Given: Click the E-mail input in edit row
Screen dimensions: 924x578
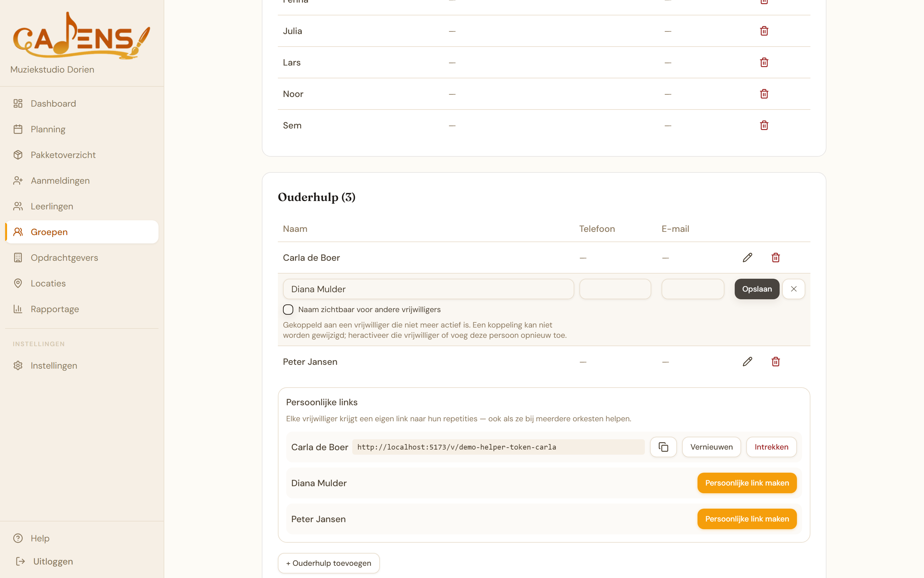Looking at the screenshot, I should pos(693,289).
